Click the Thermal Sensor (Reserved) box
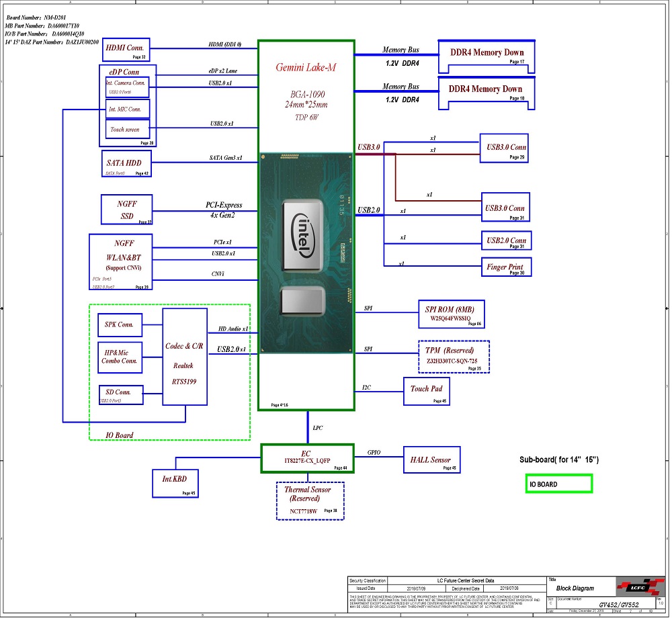 [x=310, y=501]
